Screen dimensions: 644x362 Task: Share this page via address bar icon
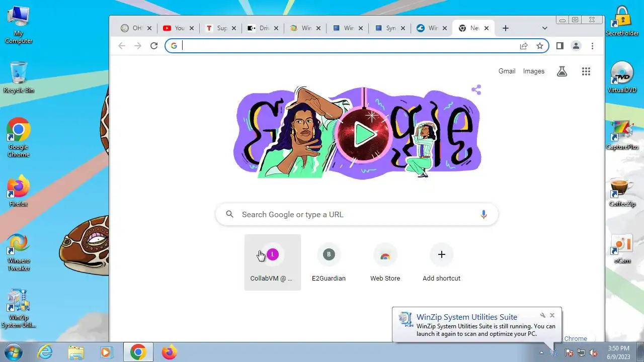(x=524, y=46)
